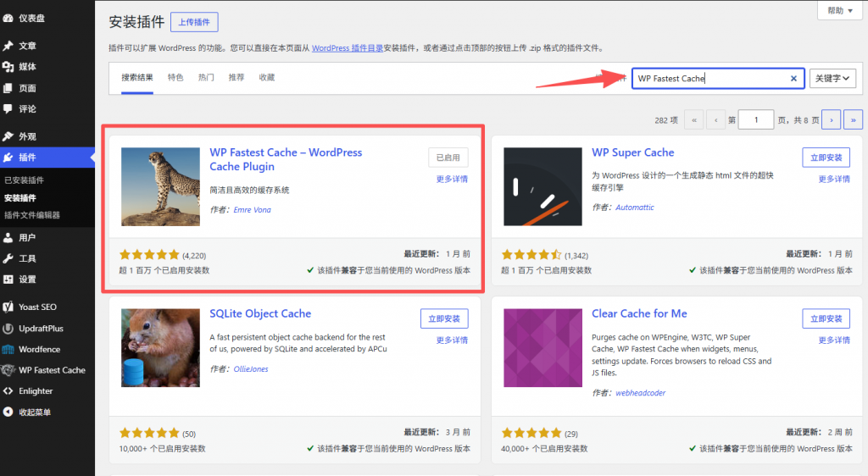Image resolution: width=868 pixels, height=476 pixels.
Task: Open the WordPress 插件目录 link
Action: pos(348,48)
